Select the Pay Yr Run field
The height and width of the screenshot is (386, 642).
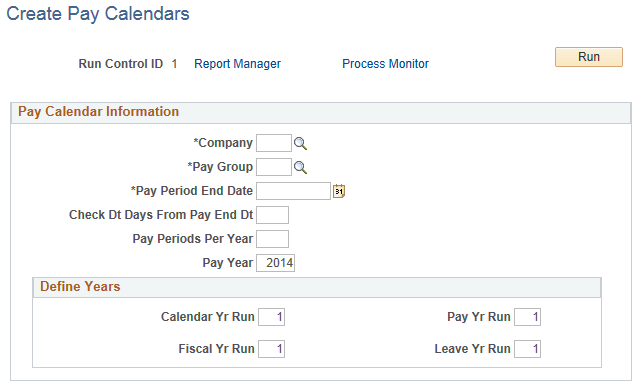(527, 317)
